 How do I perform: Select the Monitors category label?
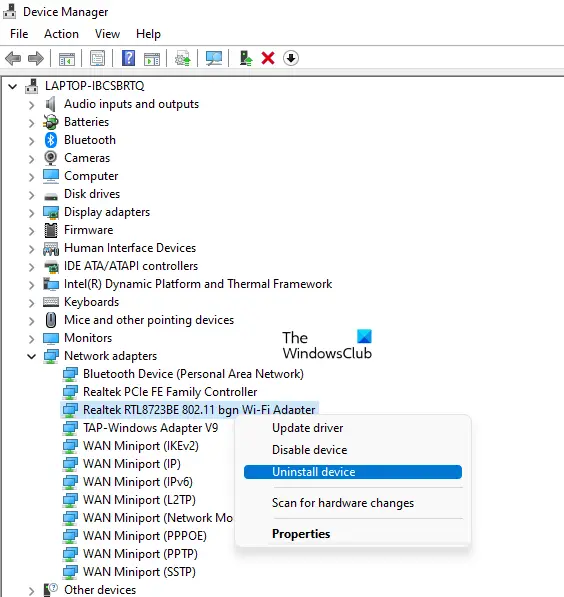click(88, 338)
